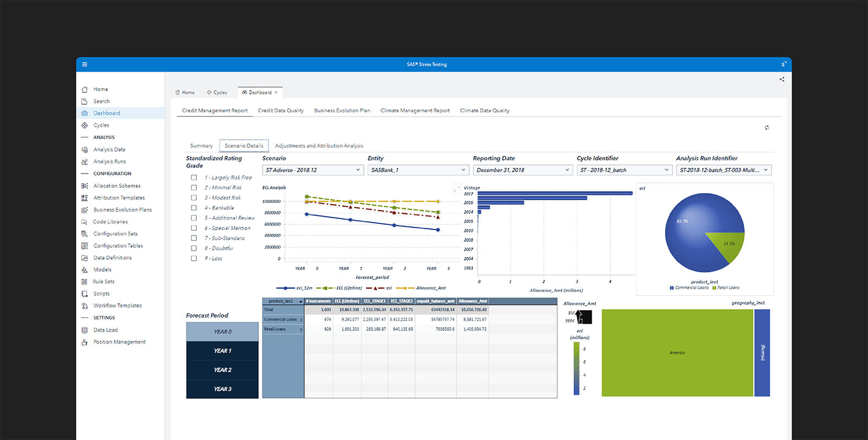The height and width of the screenshot is (440, 868).
Task: Click the Code Libraries icon
Action: (85, 222)
